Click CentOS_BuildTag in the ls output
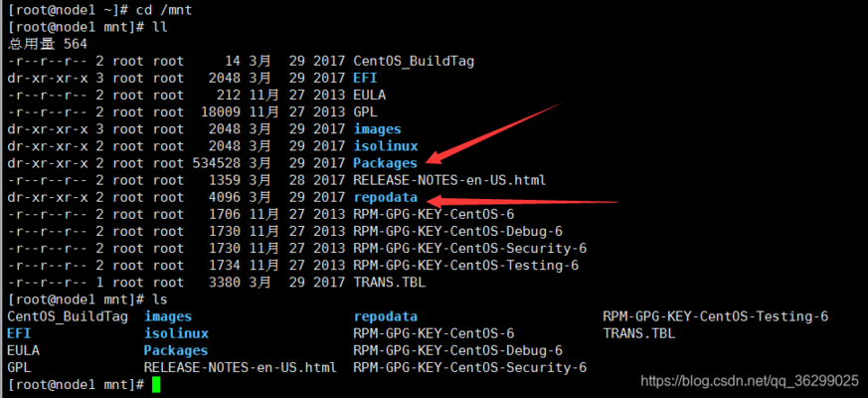The height and width of the screenshot is (398, 868). point(67,316)
